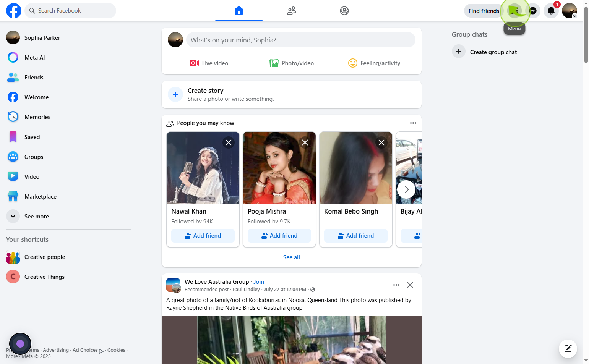Open Messenger from the top bar
The image size is (589, 364).
pos(533,11)
